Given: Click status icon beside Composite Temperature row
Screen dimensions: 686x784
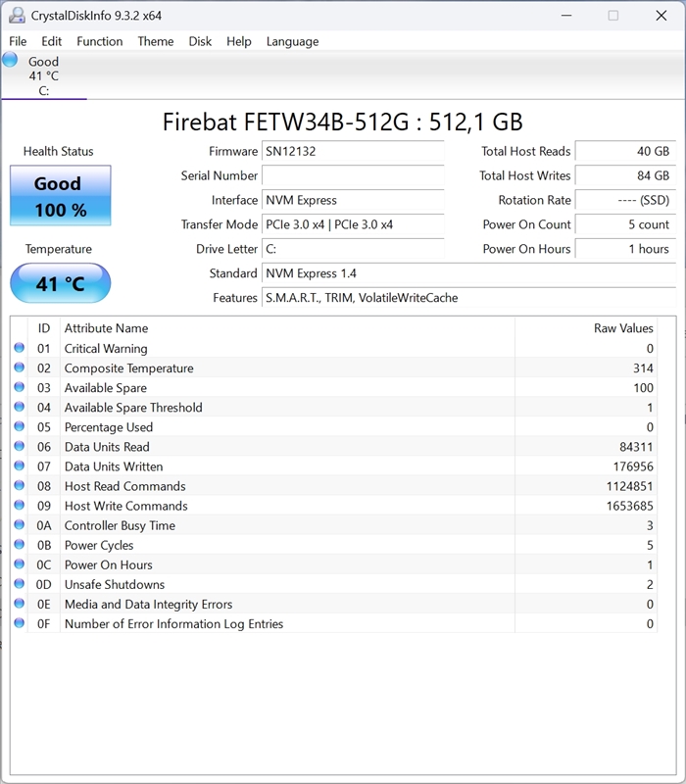Looking at the screenshot, I should [20, 367].
